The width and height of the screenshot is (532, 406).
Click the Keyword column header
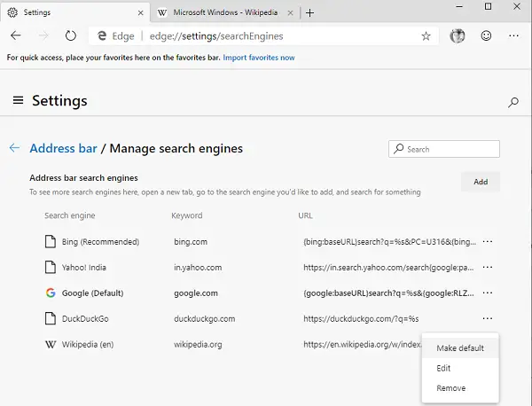(186, 215)
